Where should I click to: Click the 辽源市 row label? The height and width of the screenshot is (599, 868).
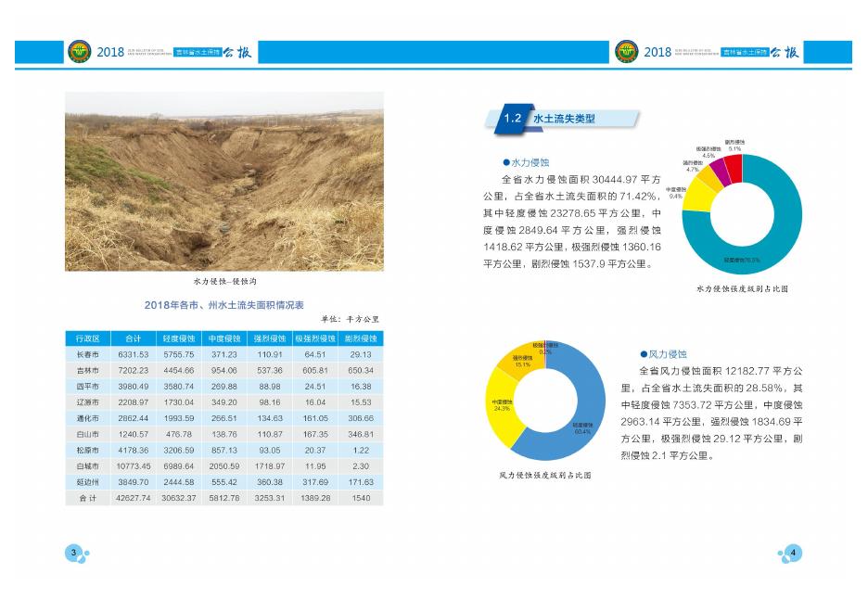[87, 402]
